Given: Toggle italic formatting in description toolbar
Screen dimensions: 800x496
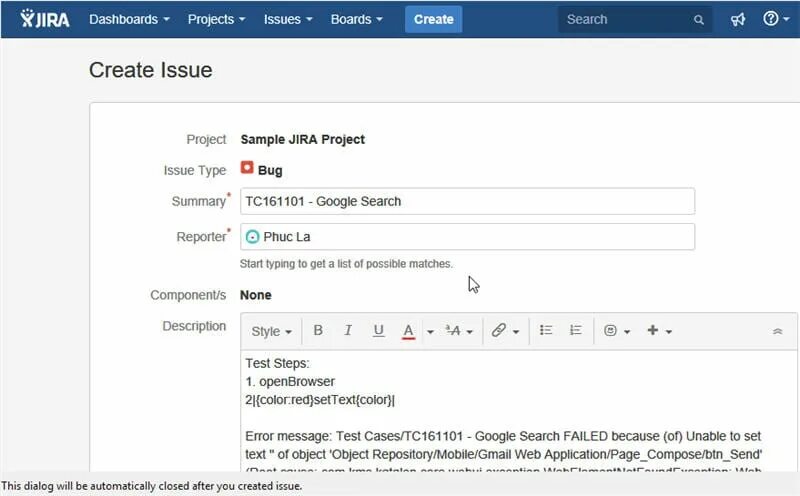Looking at the screenshot, I should pyautogui.click(x=348, y=330).
